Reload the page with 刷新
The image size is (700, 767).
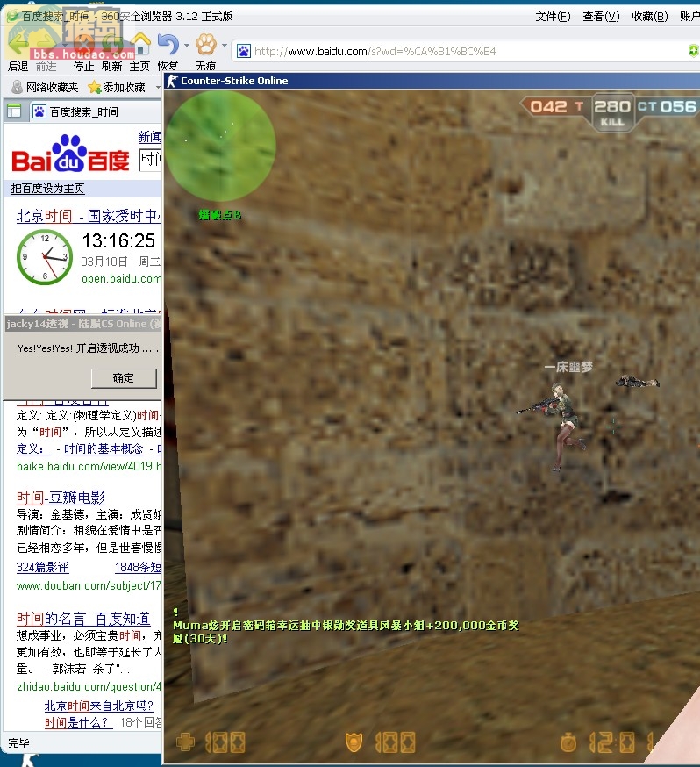112,45
